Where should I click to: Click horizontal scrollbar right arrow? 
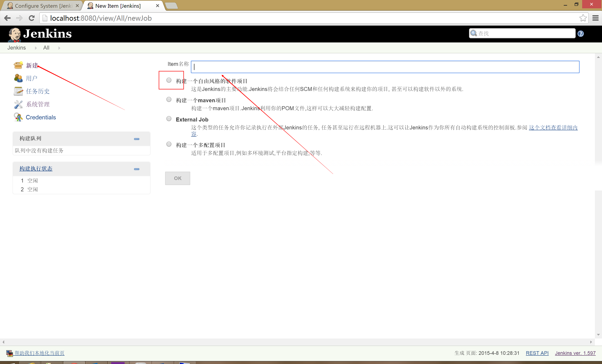point(591,342)
